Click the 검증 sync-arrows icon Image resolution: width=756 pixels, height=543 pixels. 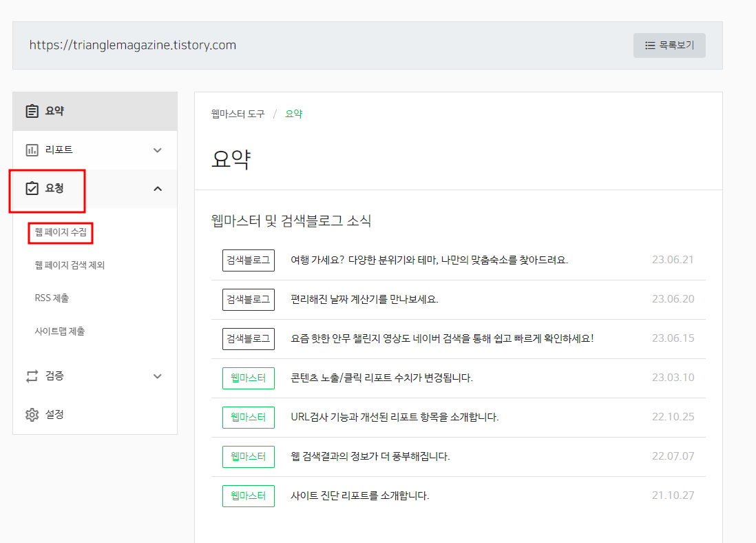(x=32, y=376)
